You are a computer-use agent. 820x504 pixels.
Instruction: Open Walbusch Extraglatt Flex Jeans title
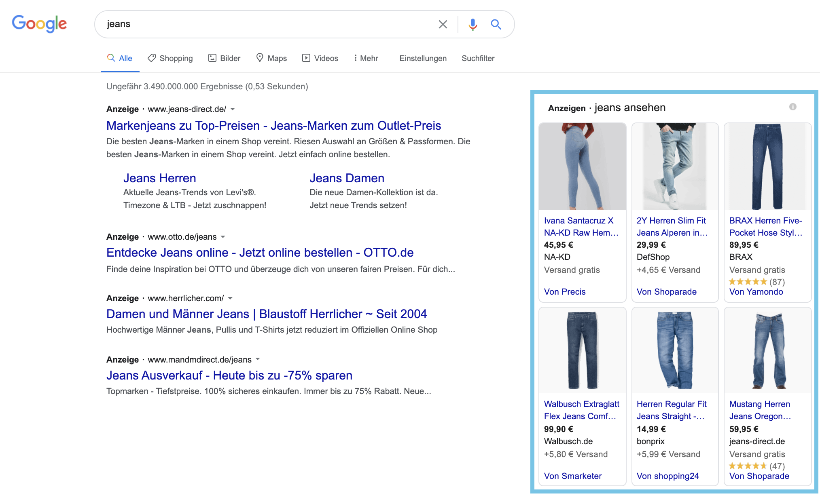point(582,410)
